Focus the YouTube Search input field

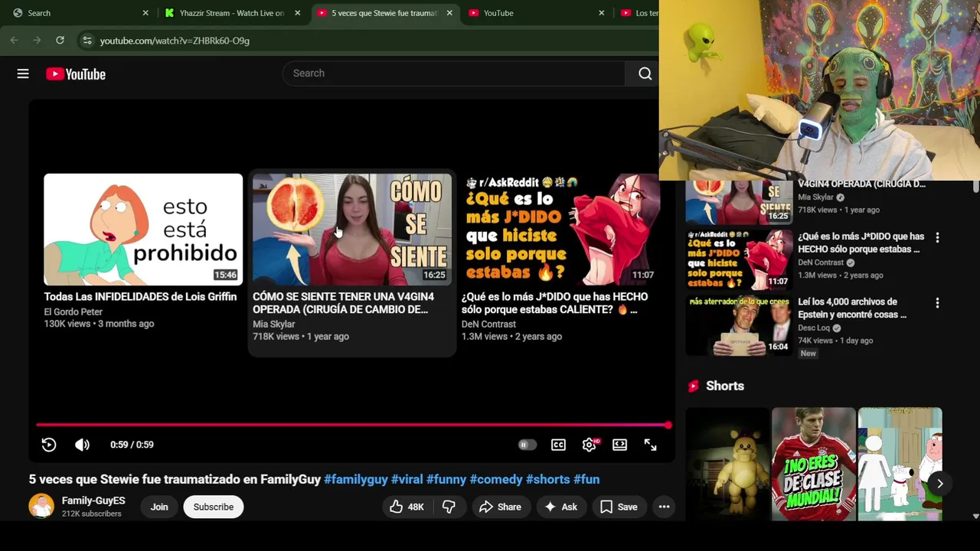454,73
